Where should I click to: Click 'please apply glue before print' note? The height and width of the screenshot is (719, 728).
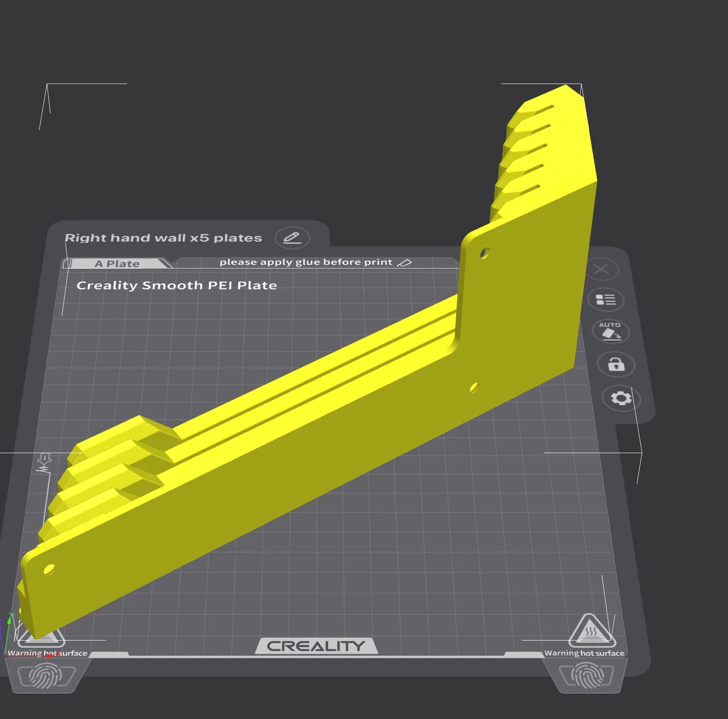tap(306, 262)
